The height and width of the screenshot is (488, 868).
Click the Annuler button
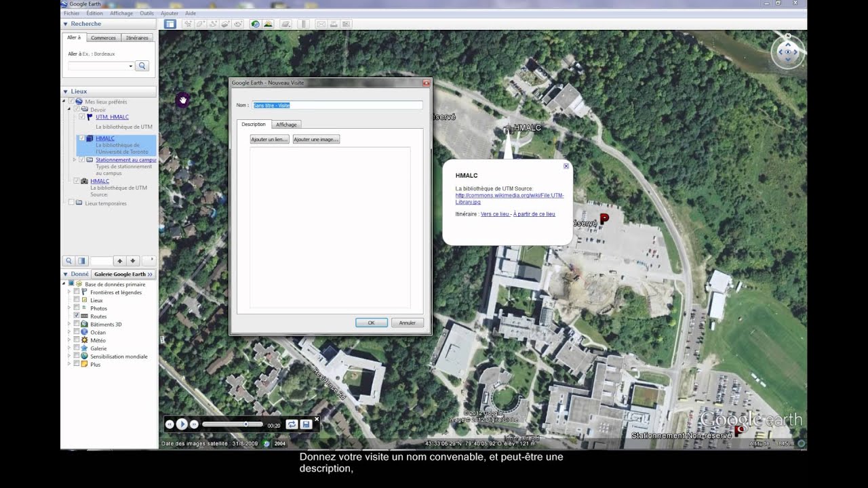click(x=408, y=323)
